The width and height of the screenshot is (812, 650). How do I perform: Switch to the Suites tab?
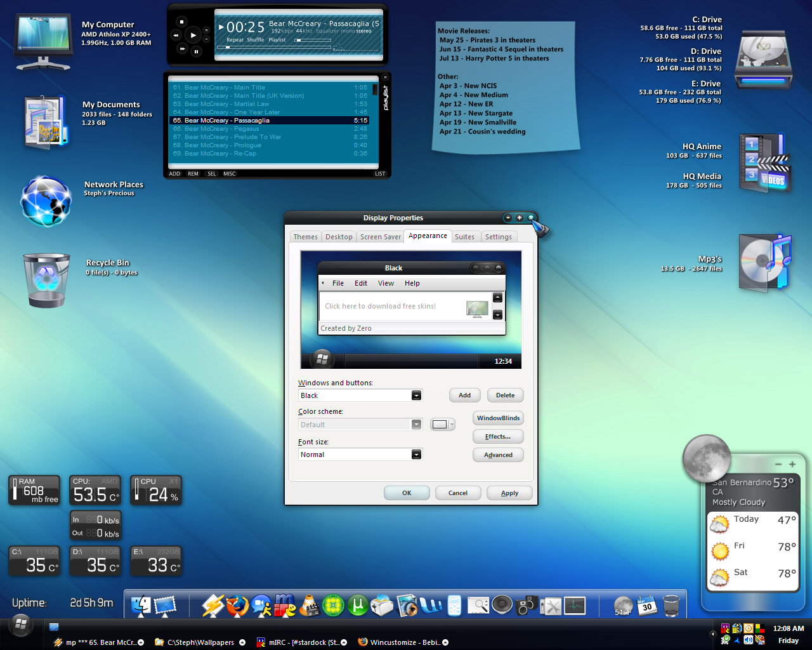pyautogui.click(x=464, y=237)
